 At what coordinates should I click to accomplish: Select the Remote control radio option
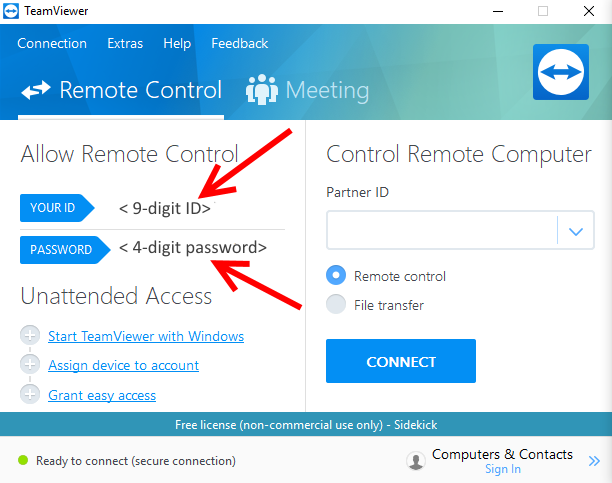click(x=336, y=275)
